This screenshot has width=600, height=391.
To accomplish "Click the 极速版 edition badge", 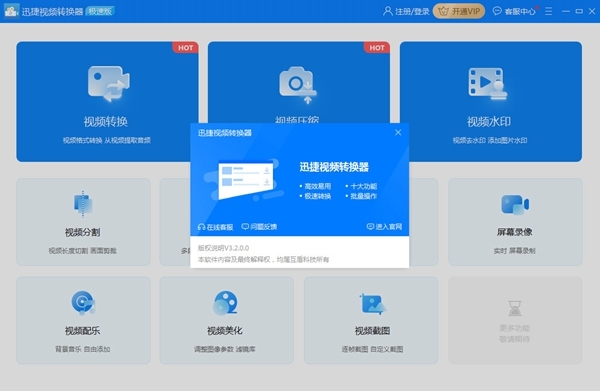I will click(100, 11).
